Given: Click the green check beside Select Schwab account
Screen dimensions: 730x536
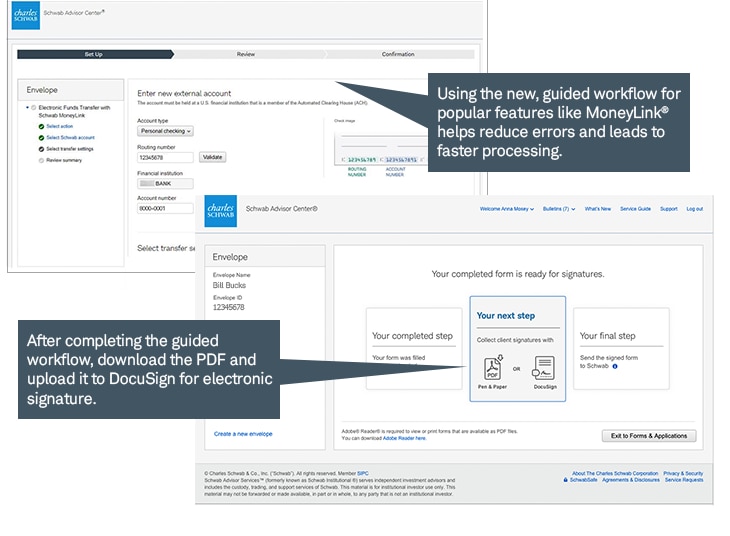Looking at the screenshot, I should pos(41,138).
